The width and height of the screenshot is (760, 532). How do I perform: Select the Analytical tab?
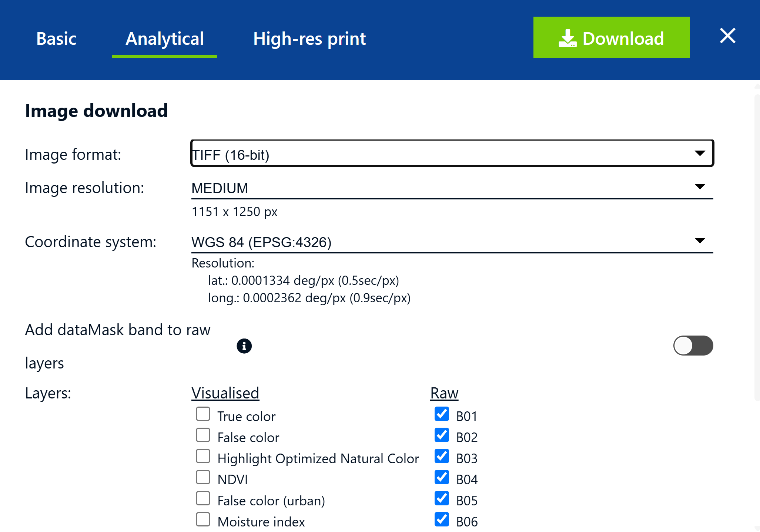[x=165, y=38]
